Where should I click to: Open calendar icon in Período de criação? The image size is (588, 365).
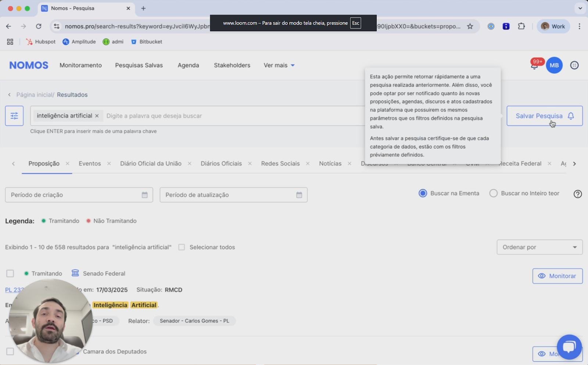tap(145, 195)
